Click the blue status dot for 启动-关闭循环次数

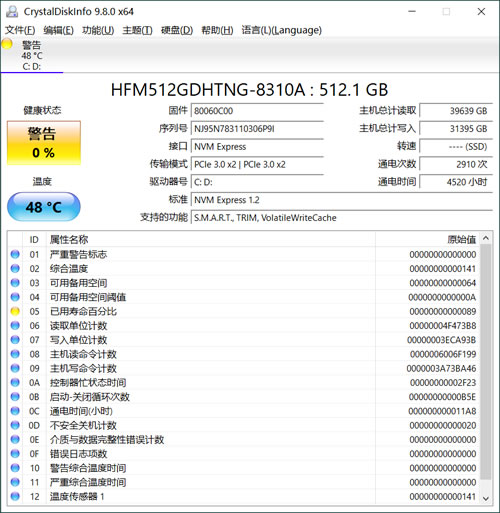(15, 397)
